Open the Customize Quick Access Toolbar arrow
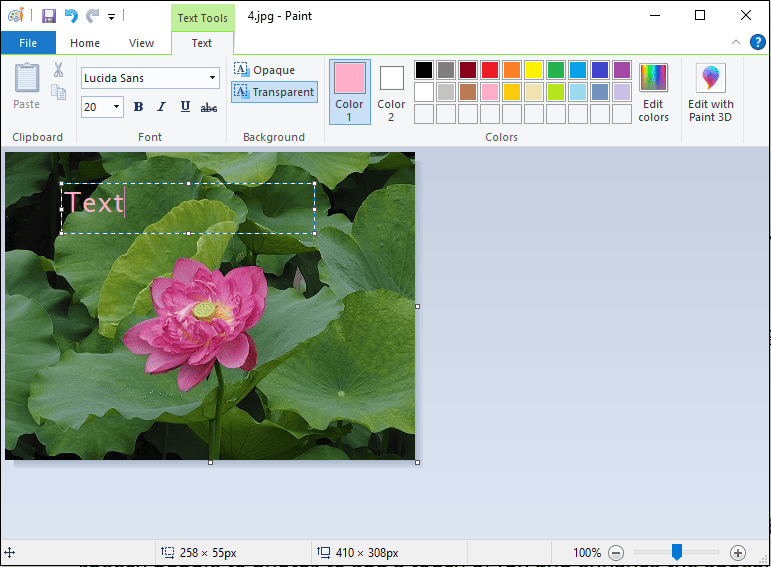This screenshot has width=771, height=567. pos(112,17)
